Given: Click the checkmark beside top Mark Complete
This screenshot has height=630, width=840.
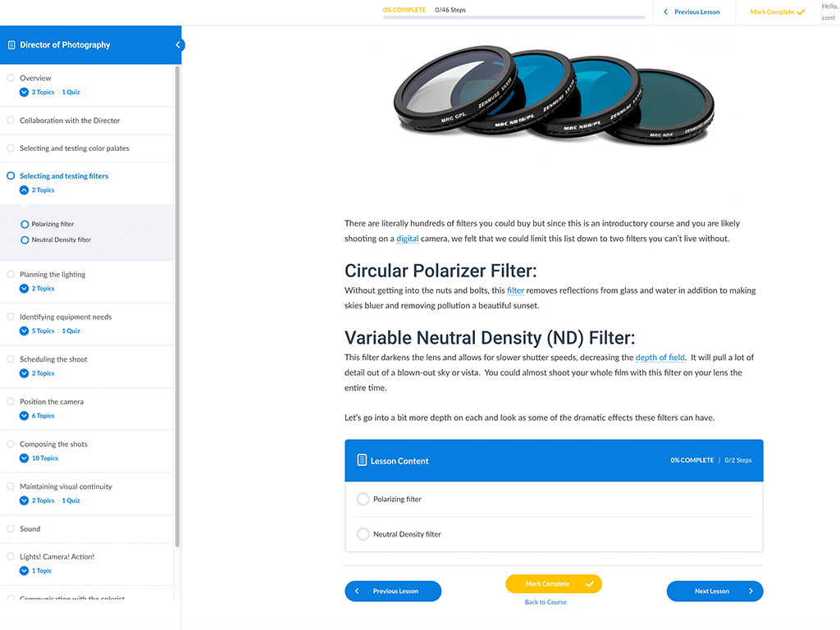Looking at the screenshot, I should click(801, 11).
